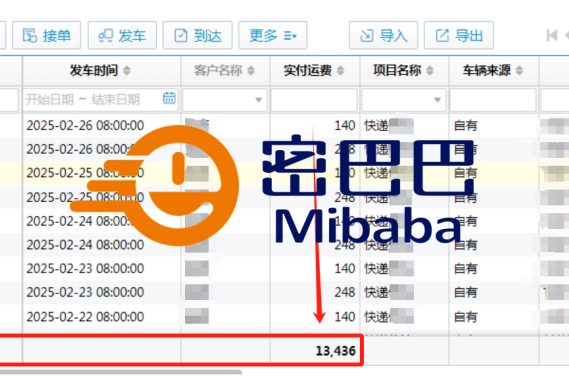
Task: Click the total 13,436 cell
Action: pyautogui.click(x=336, y=351)
